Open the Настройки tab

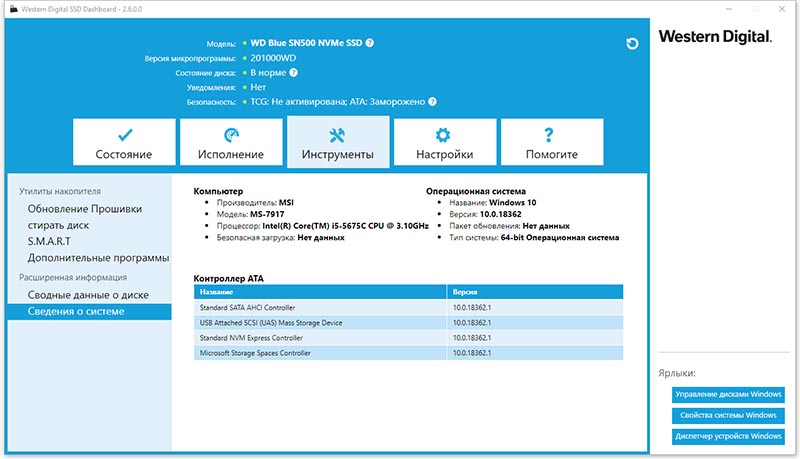coord(445,142)
